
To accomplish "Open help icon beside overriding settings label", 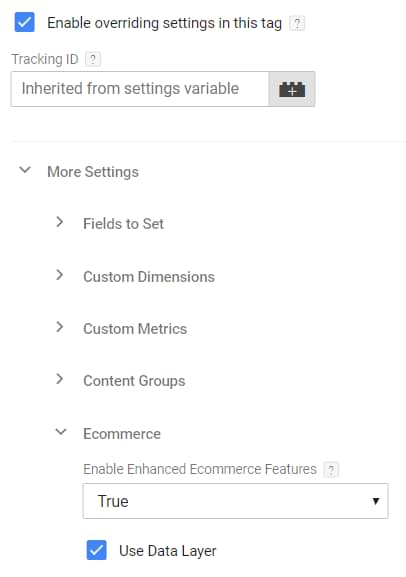I will [x=297, y=24].
